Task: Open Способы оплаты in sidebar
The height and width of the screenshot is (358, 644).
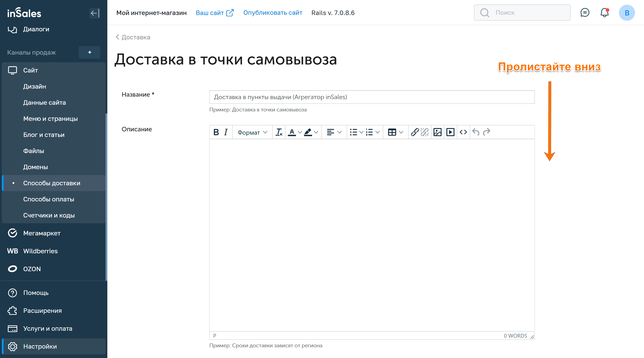Action: 49,199
